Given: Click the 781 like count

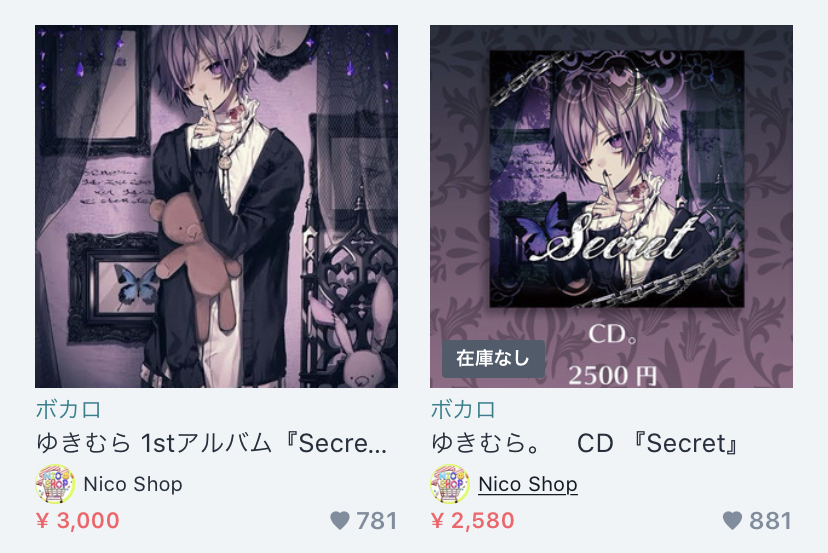Looking at the screenshot, I should pyautogui.click(x=377, y=521).
